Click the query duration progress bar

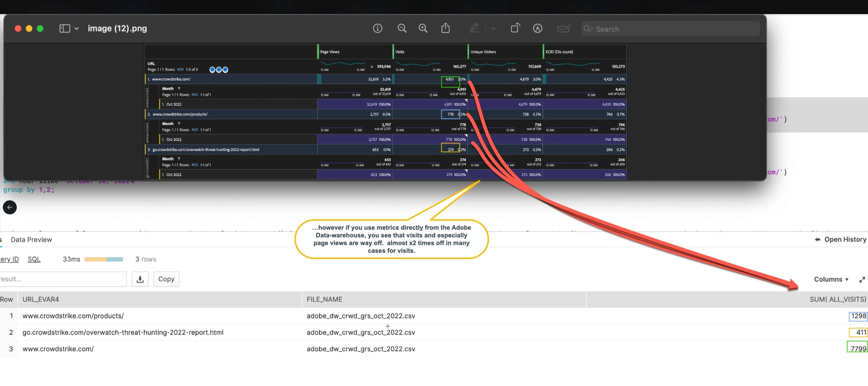(x=104, y=259)
